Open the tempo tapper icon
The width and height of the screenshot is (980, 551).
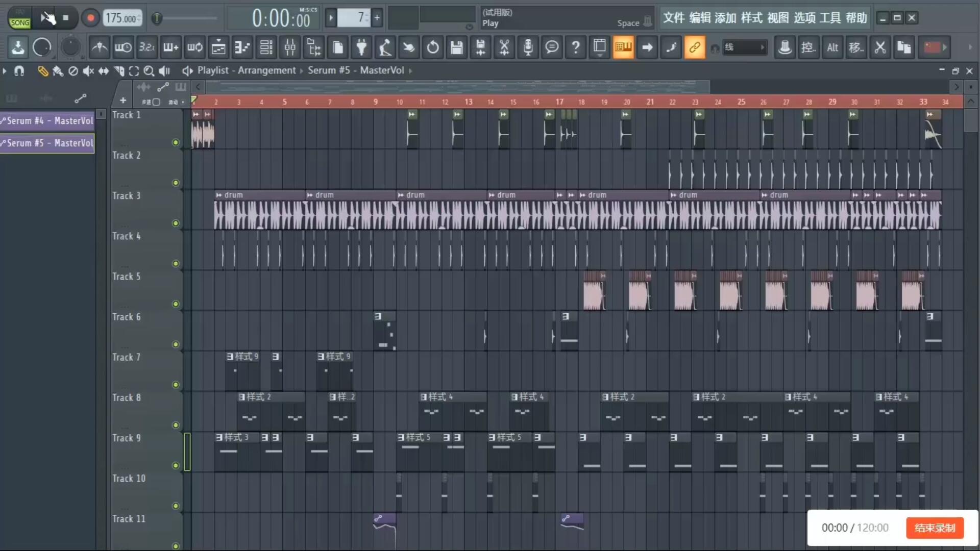point(385,47)
